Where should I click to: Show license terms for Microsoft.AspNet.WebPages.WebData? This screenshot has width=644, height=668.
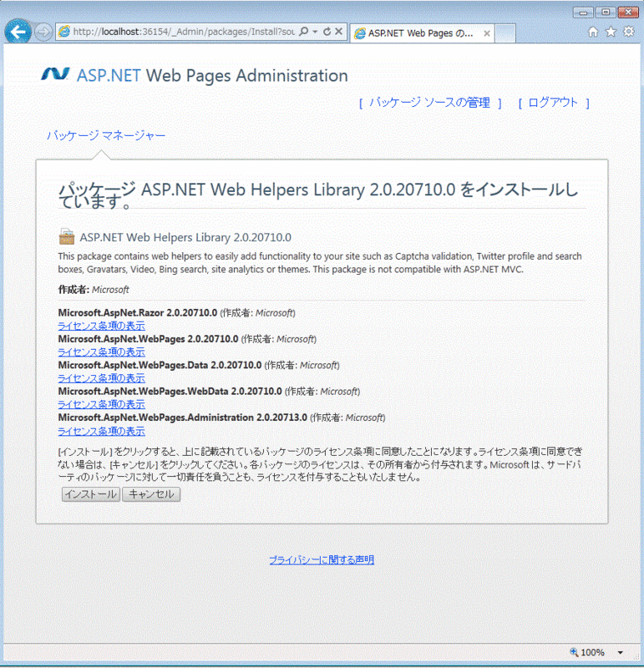(101, 404)
